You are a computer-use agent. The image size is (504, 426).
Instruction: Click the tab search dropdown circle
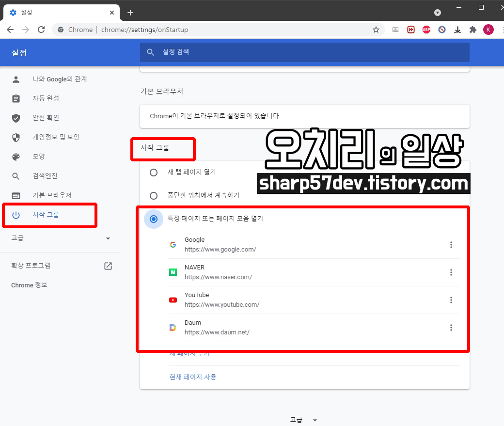tap(438, 13)
